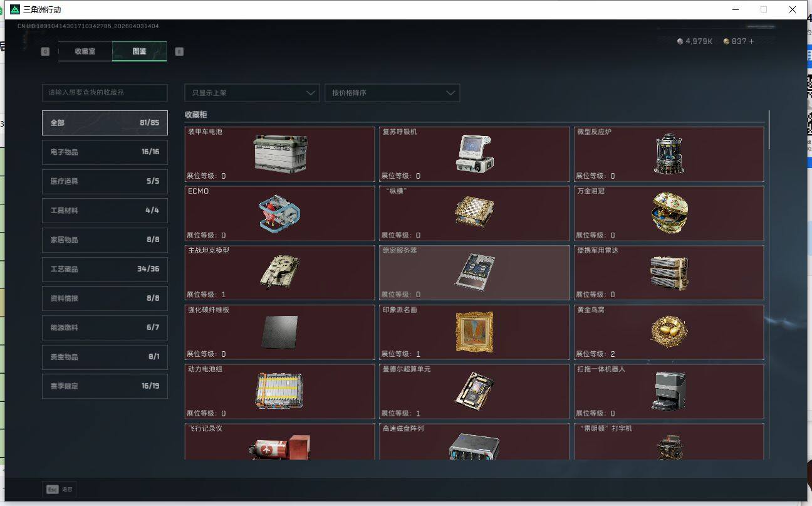Switch to 资料情报 category
The height and width of the screenshot is (506, 812).
tap(105, 298)
